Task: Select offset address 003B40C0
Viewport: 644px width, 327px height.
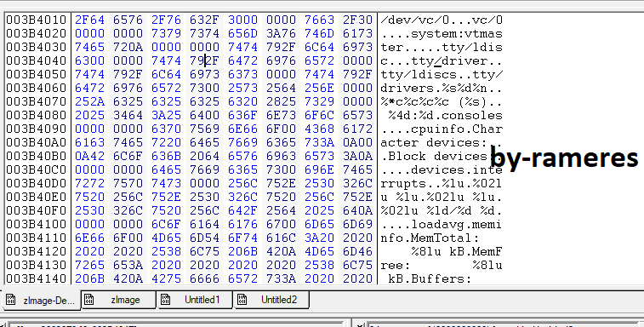Action: tap(36, 169)
